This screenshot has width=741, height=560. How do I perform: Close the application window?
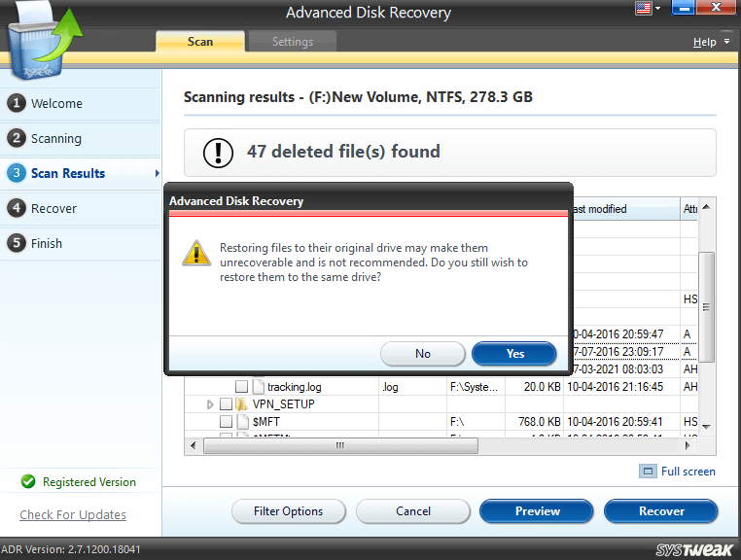coord(716,8)
